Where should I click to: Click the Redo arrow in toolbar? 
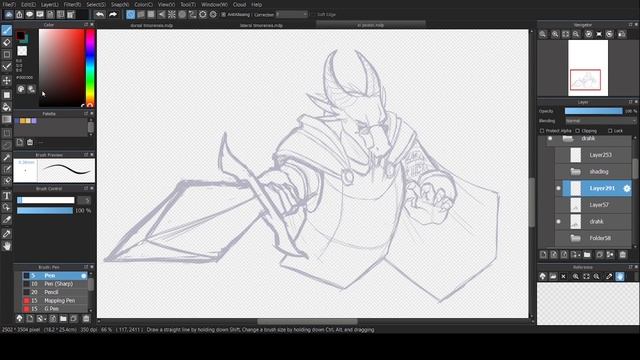(x=113, y=14)
